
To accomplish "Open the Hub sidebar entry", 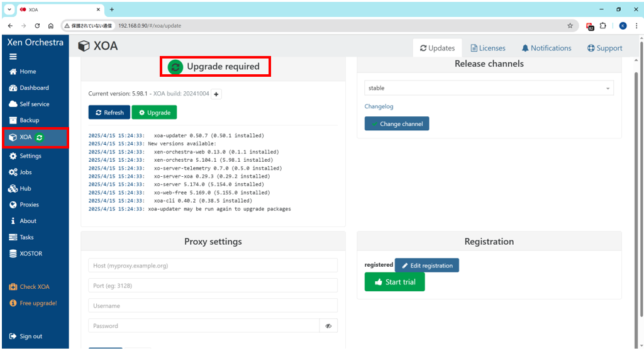I will 25,189.
